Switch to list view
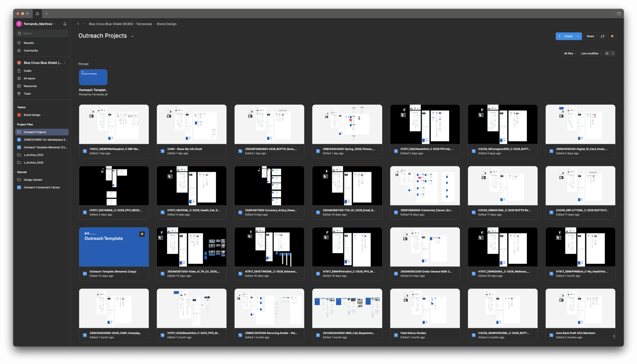Viewport: 637px width, 364px height. click(612, 54)
